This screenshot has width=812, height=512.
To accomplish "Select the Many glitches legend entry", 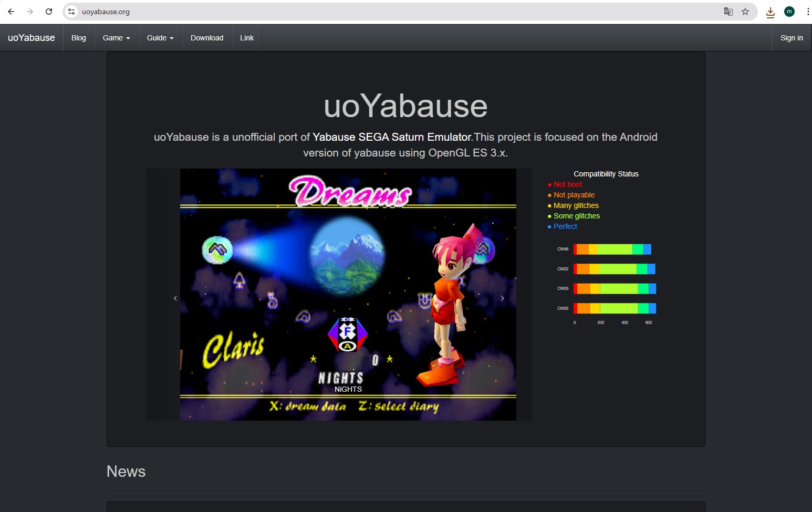I will click(573, 206).
